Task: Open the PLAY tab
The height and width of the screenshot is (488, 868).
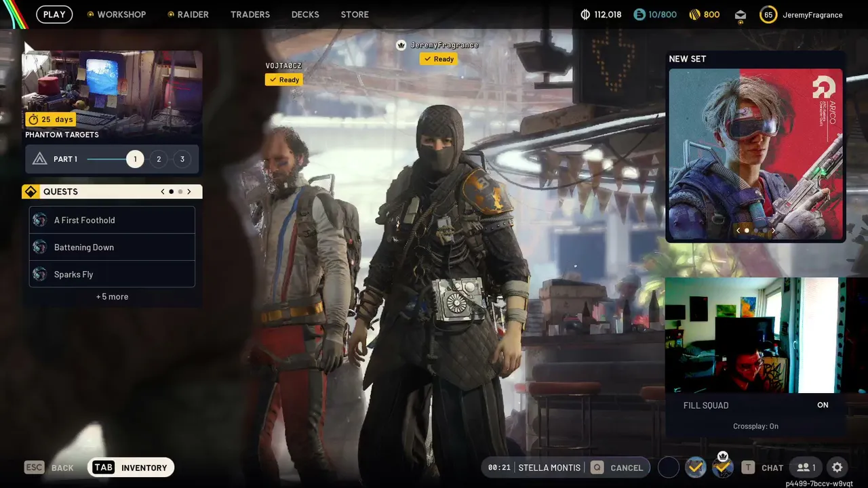Action: tap(54, 14)
